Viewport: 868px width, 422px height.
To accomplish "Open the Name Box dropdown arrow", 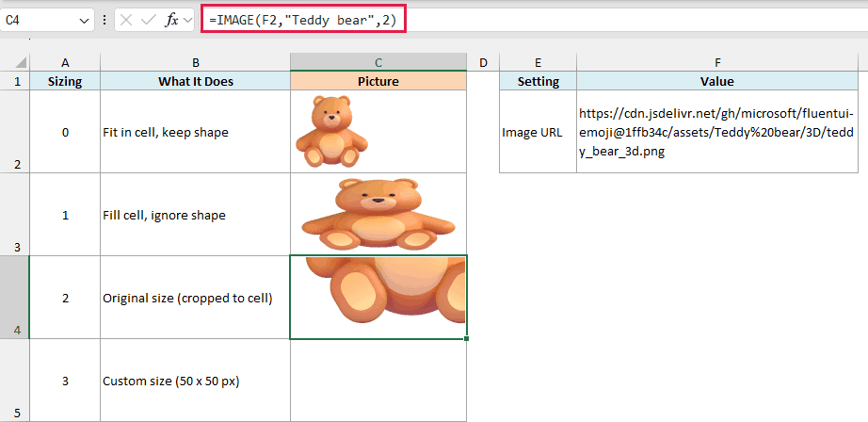I will click(x=84, y=21).
